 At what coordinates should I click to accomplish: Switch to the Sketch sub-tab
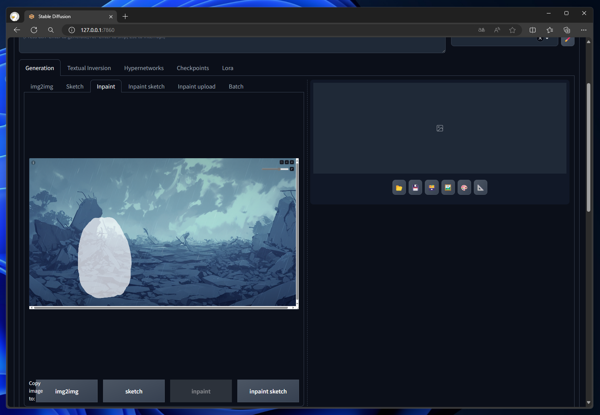75,86
